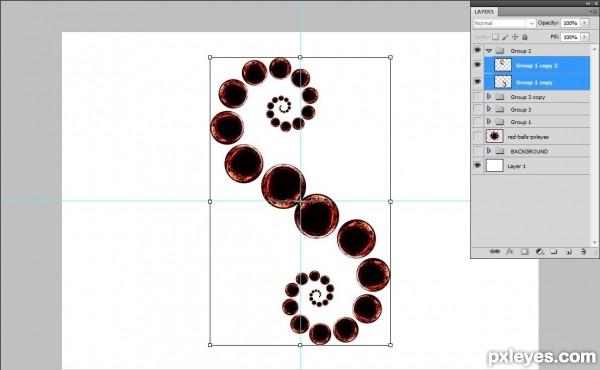600x370 pixels.
Task: Select the "red-balls-pxleyes" layer name
Action: [x=528, y=137]
